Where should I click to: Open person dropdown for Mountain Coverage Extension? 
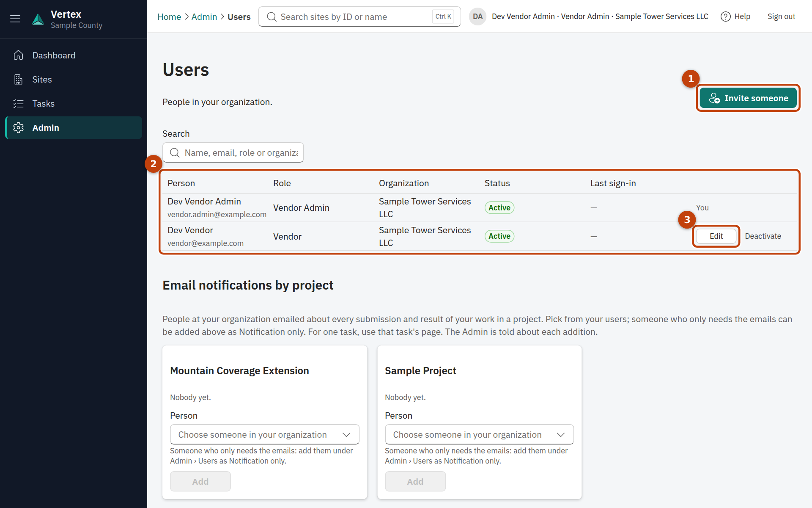click(x=265, y=435)
